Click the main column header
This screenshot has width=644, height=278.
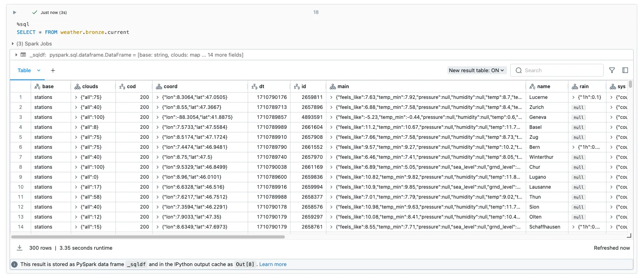(x=343, y=87)
